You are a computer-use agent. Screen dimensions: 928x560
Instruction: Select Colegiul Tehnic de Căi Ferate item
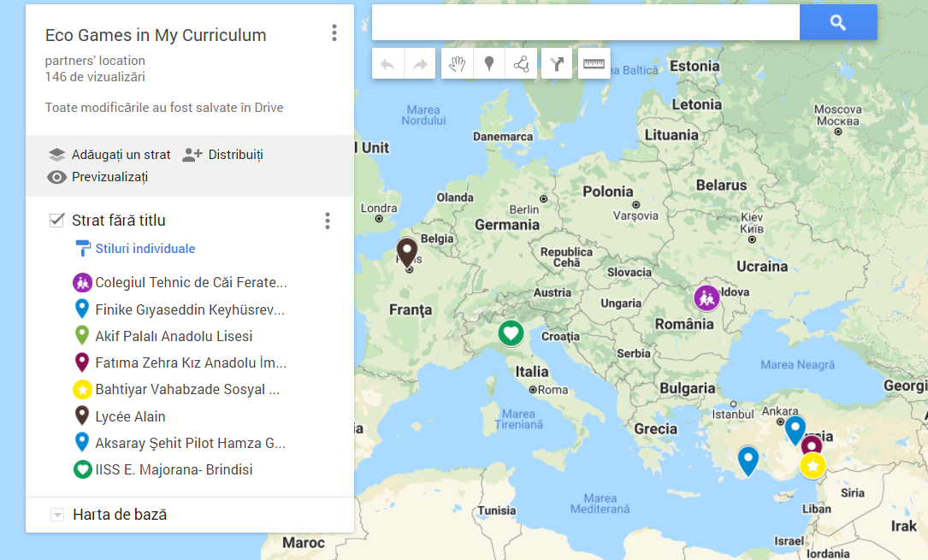[191, 283]
